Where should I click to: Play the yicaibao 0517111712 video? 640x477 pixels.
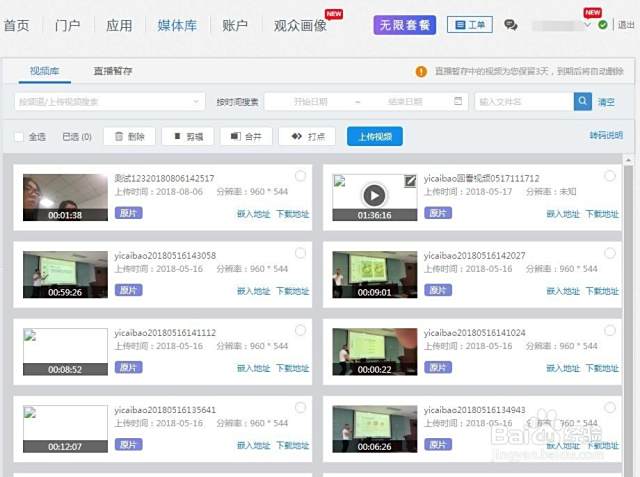pos(374,196)
